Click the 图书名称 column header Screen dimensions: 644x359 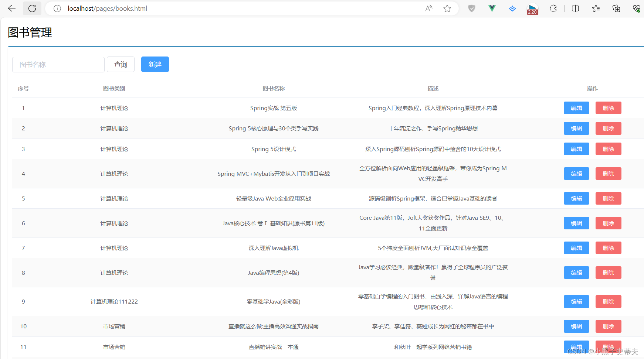coord(274,88)
